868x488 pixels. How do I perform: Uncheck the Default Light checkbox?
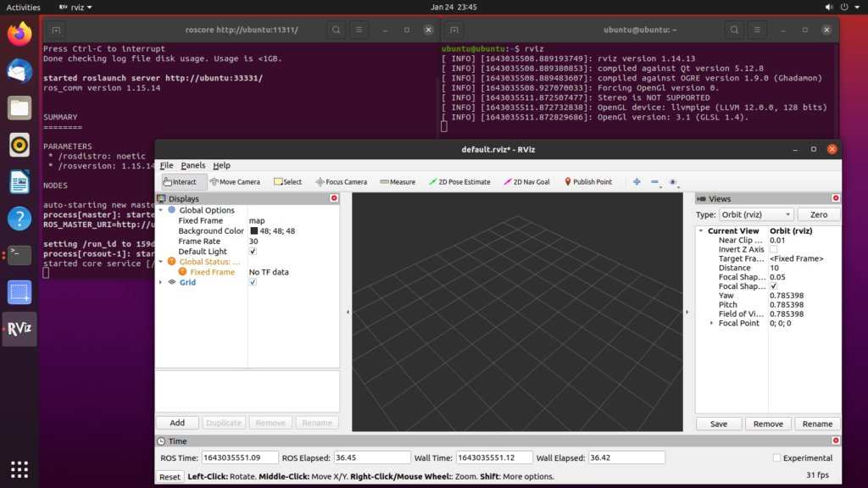253,252
